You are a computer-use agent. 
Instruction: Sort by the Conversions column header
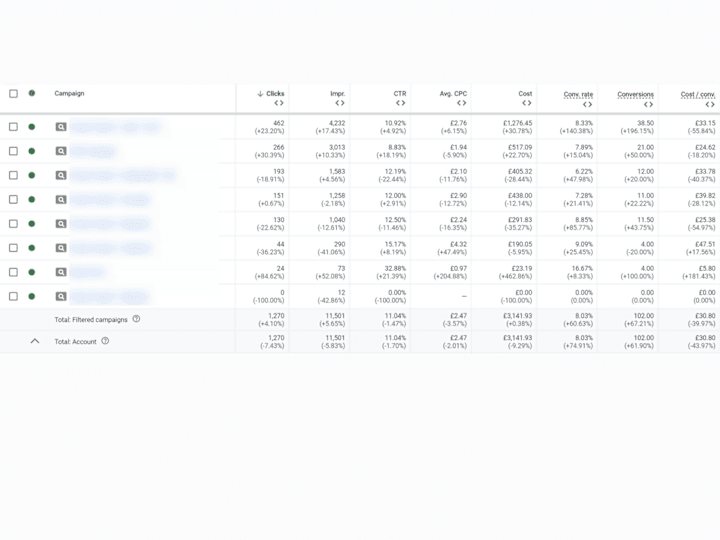(636, 95)
